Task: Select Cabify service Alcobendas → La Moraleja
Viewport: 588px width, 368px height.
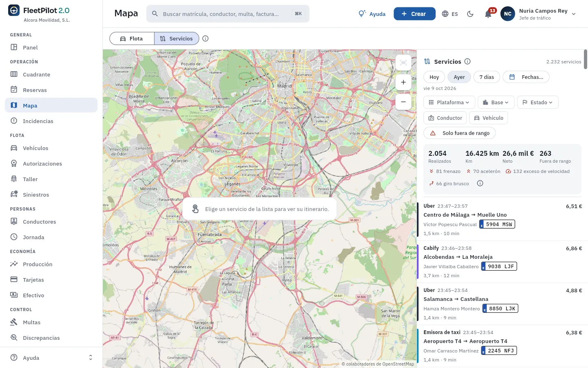Action: coord(502,262)
